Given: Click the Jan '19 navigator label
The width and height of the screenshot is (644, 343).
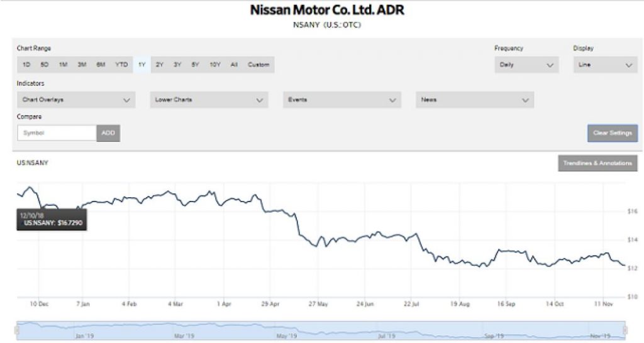Looking at the screenshot, I should pyautogui.click(x=84, y=336).
